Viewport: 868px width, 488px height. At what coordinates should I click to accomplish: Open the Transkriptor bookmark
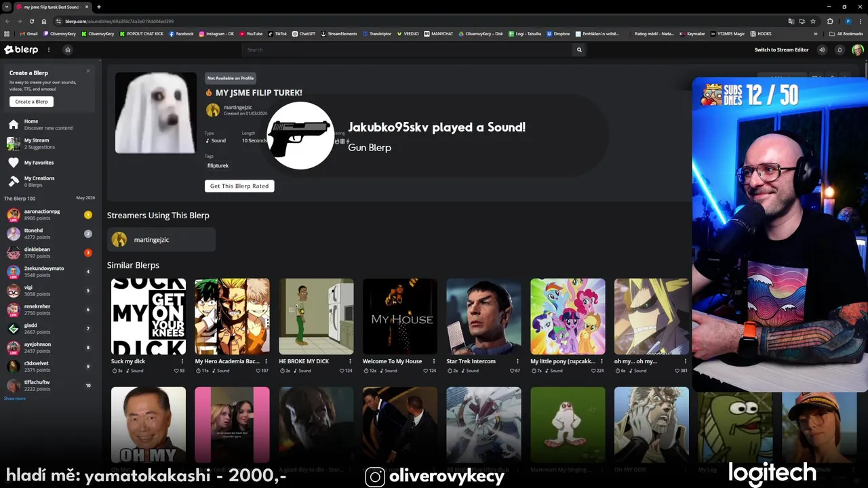pos(377,33)
